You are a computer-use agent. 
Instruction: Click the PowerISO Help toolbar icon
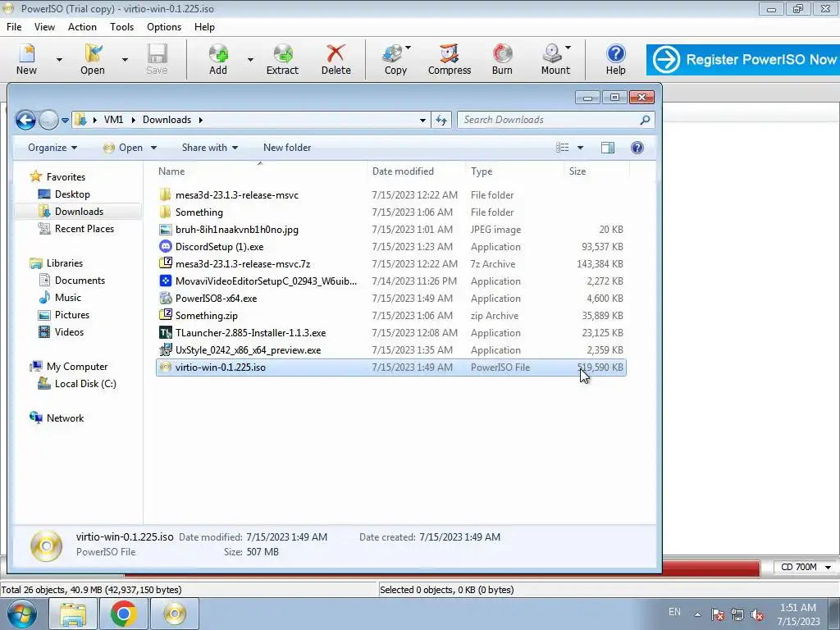(615, 59)
